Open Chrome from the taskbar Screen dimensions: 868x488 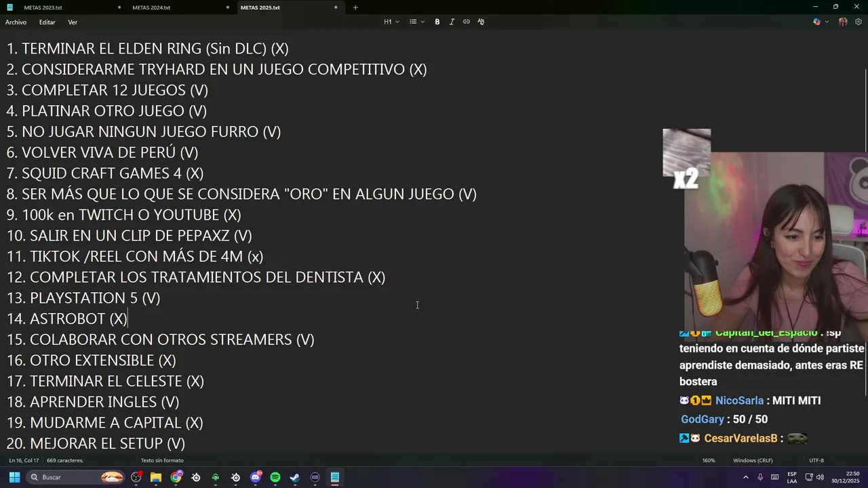(176, 477)
